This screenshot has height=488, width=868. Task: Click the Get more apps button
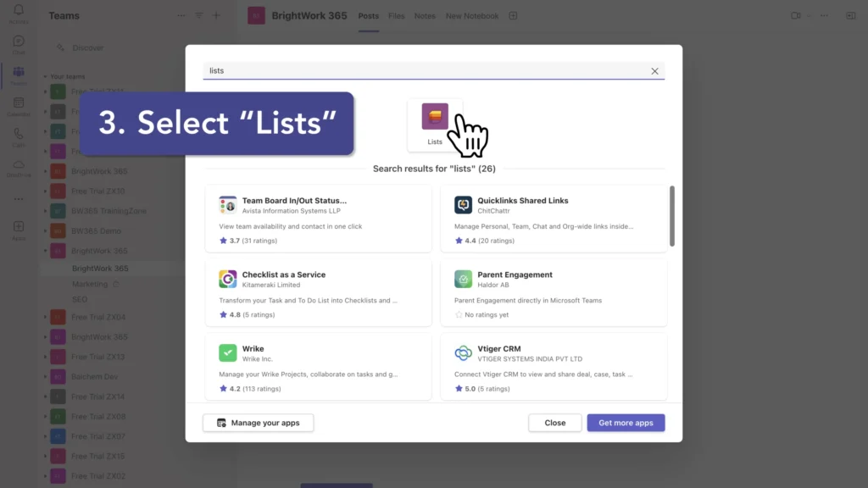[x=626, y=422]
